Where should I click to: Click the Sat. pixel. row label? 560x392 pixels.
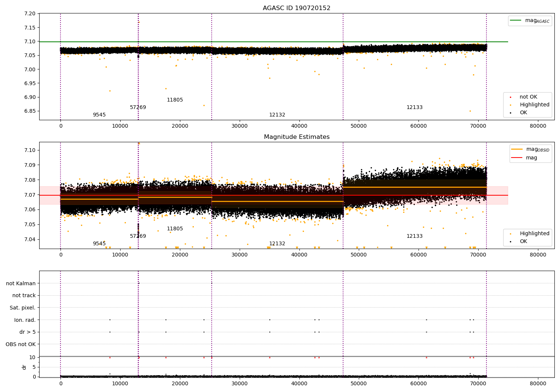tap(23, 308)
